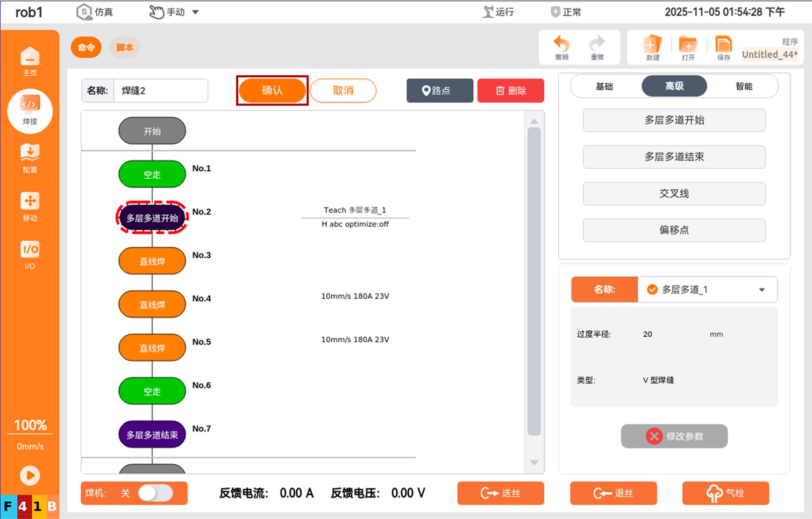This screenshot has height=519, width=812.
Task: Switch to 命令 command mode
Action: tap(86, 47)
